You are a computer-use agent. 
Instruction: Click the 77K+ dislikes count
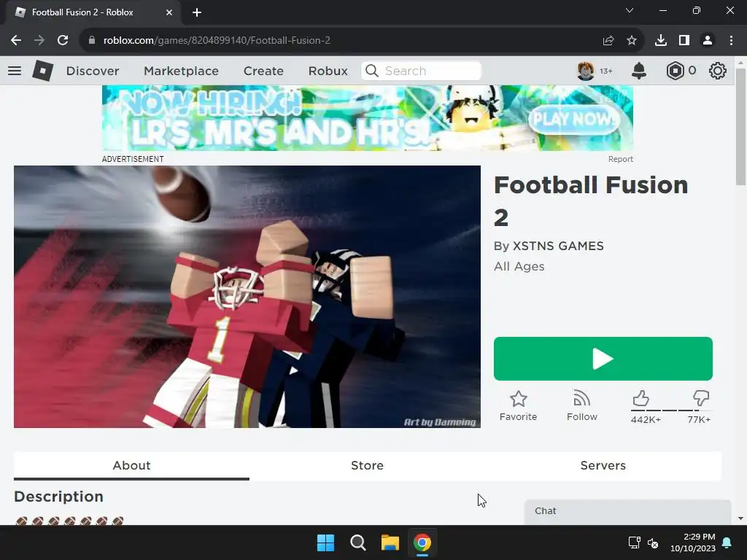tap(699, 420)
